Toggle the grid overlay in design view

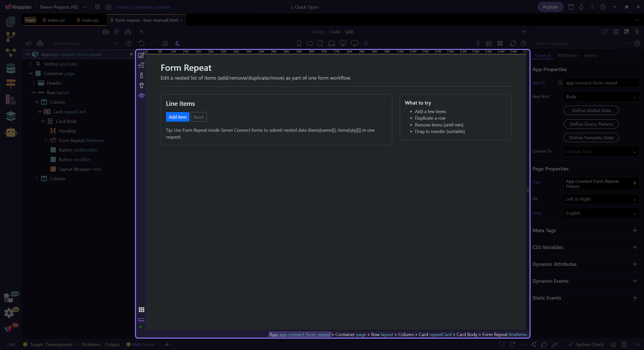click(x=142, y=309)
